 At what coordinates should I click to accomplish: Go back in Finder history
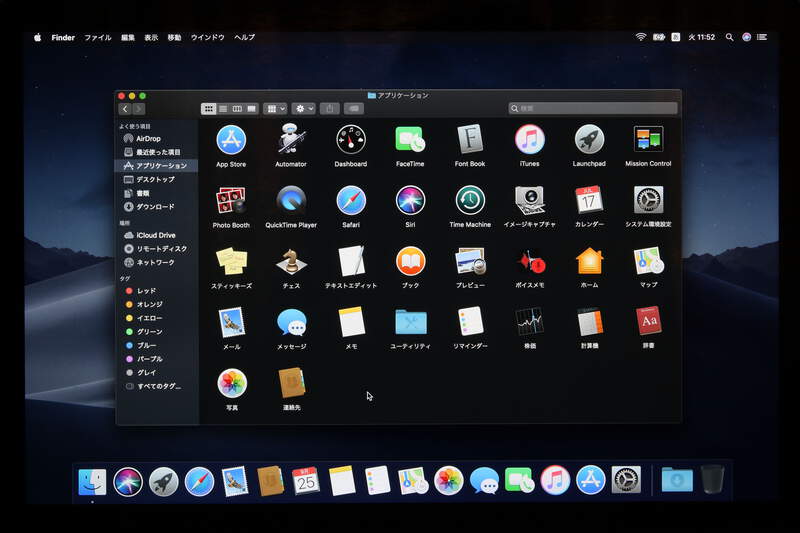click(x=125, y=109)
